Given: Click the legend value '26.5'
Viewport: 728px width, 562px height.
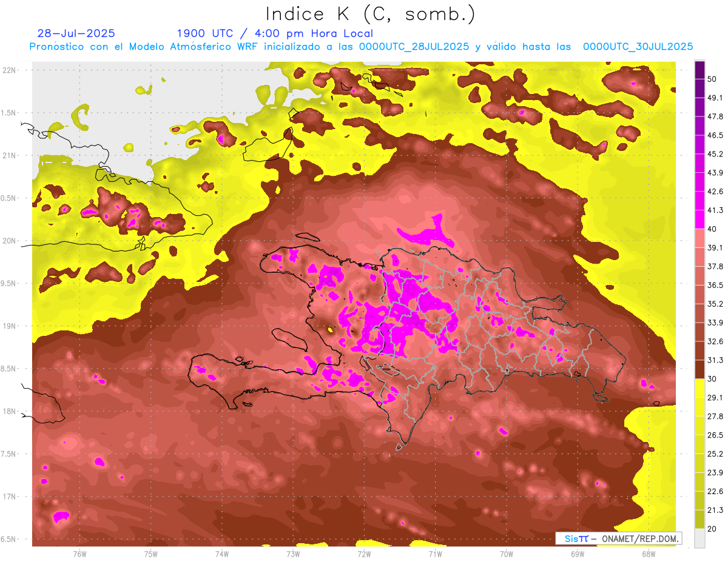Looking at the screenshot, I should tap(715, 435).
